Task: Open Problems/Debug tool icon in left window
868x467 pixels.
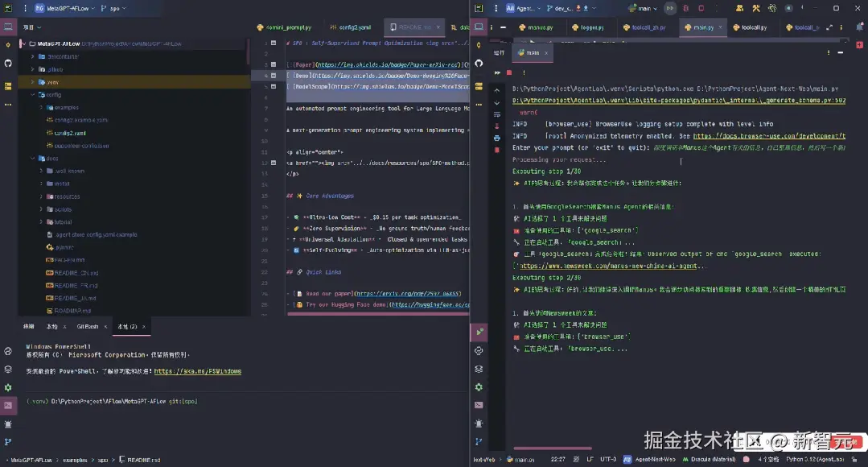Action: point(8,424)
